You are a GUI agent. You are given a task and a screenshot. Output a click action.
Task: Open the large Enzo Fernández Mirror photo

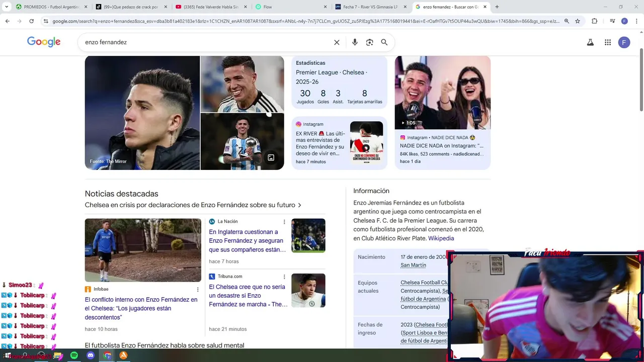[x=142, y=113]
